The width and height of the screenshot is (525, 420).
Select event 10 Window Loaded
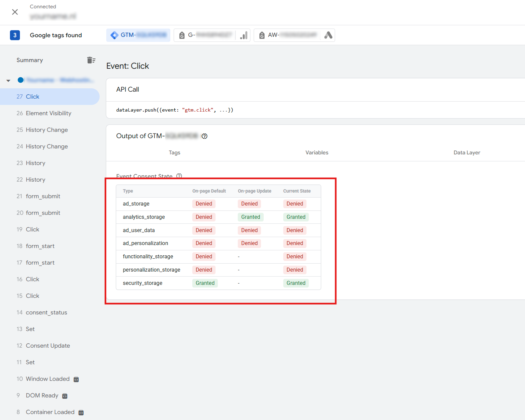point(47,379)
